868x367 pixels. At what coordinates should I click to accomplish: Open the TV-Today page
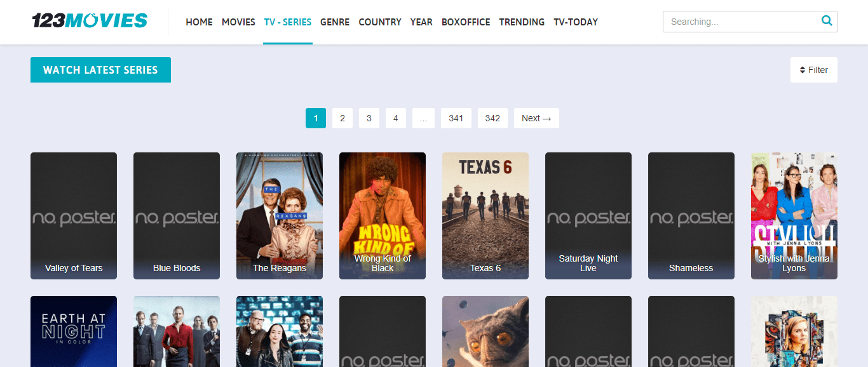pyautogui.click(x=576, y=22)
